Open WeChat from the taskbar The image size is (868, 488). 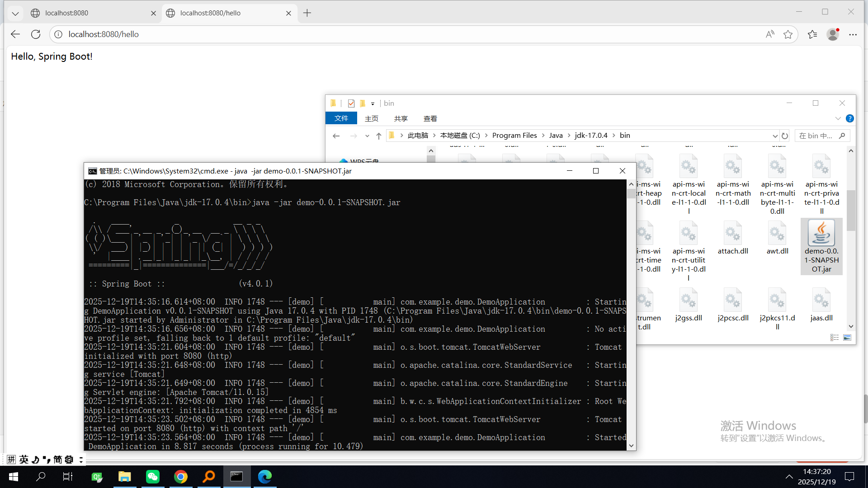(x=153, y=477)
